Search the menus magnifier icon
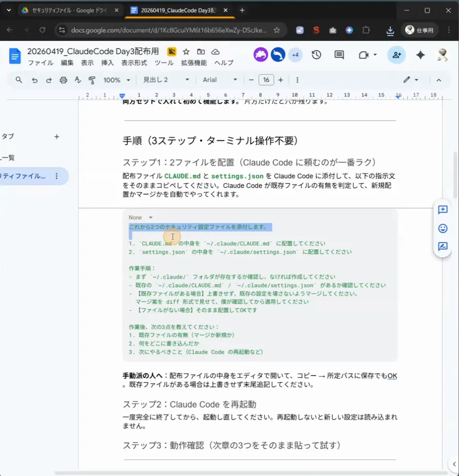 tap(19, 80)
